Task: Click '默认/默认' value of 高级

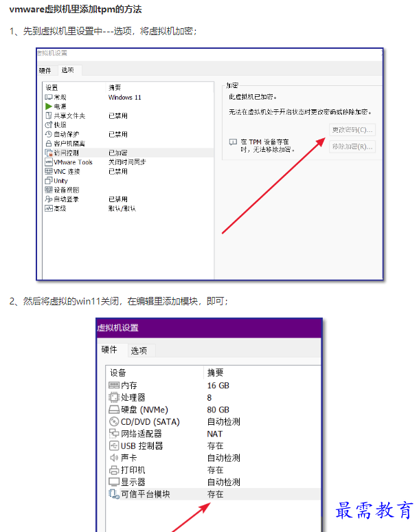Action: [x=122, y=208]
